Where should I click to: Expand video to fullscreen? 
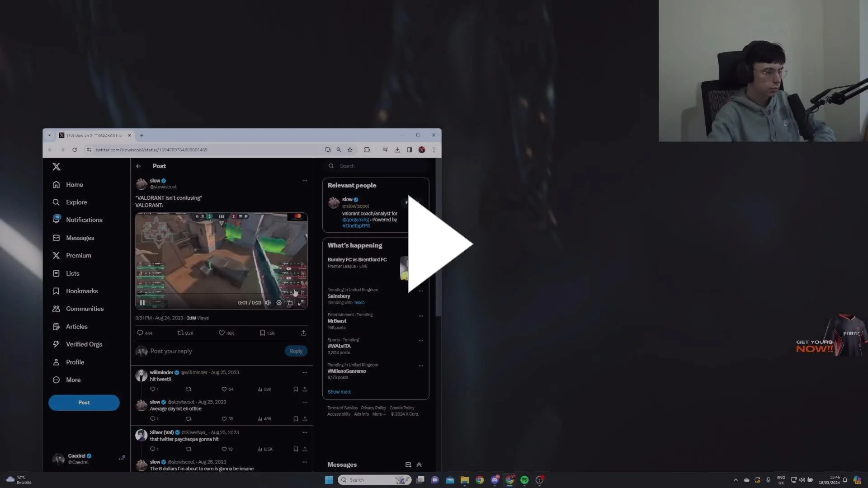(x=301, y=303)
